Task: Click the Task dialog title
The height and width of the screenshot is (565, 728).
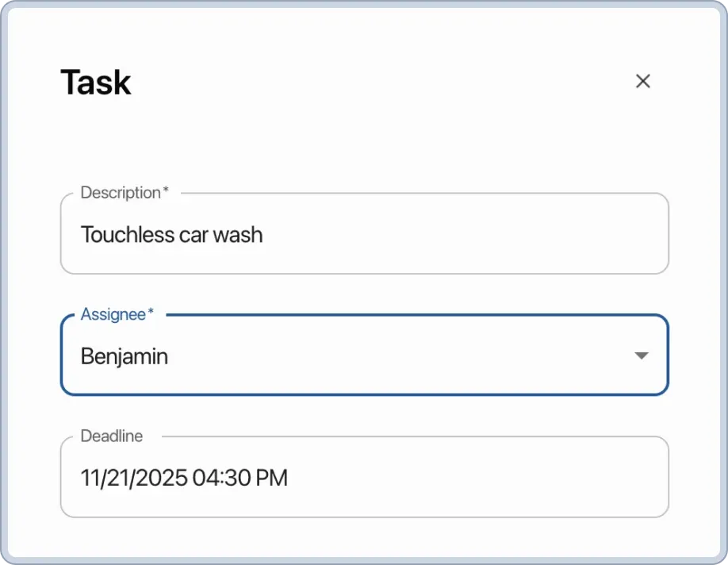Action: click(x=95, y=82)
